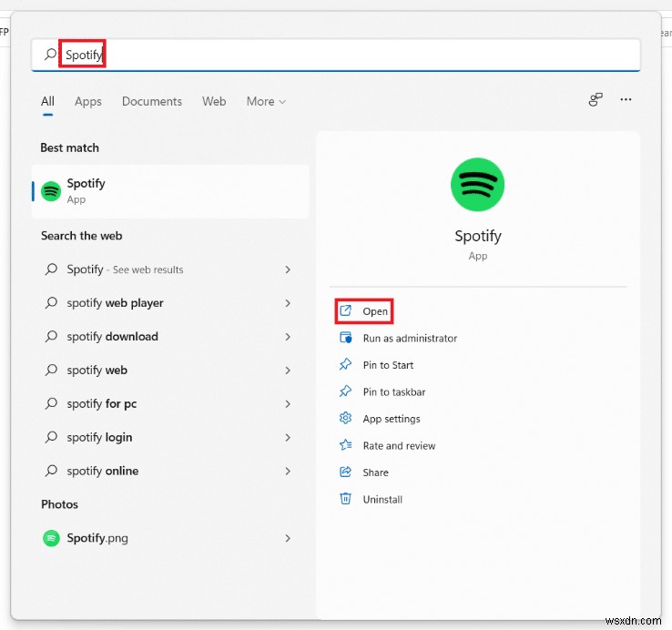The image size is (672, 630).
Task: Open the feedback people icon at top right
Action: click(x=596, y=100)
